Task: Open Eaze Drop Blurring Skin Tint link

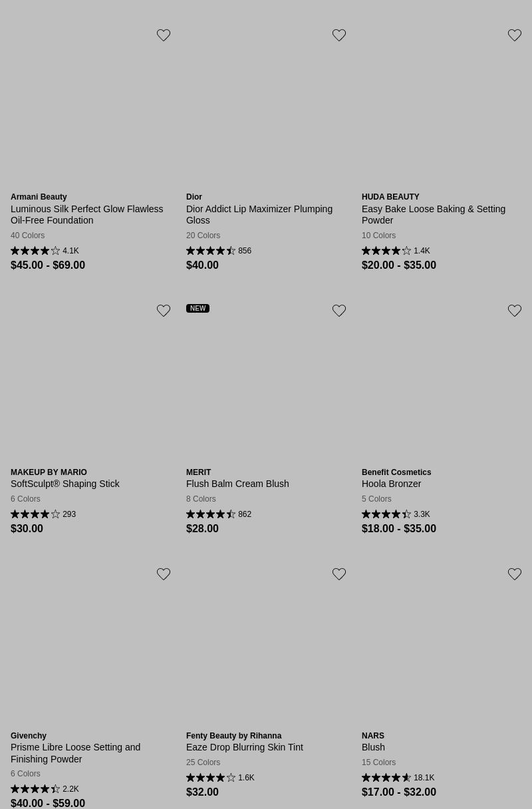Action: pyautogui.click(x=244, y=747)
